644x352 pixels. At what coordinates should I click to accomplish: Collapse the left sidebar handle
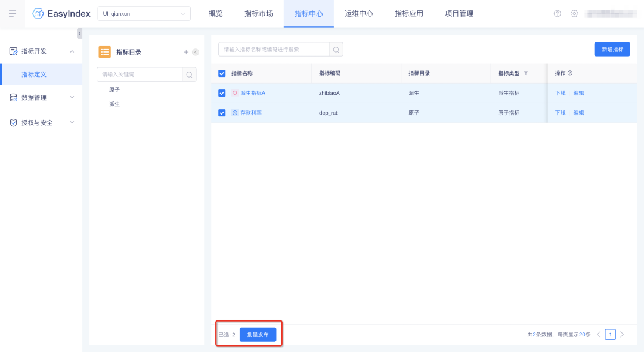click(x=80, y=33)
